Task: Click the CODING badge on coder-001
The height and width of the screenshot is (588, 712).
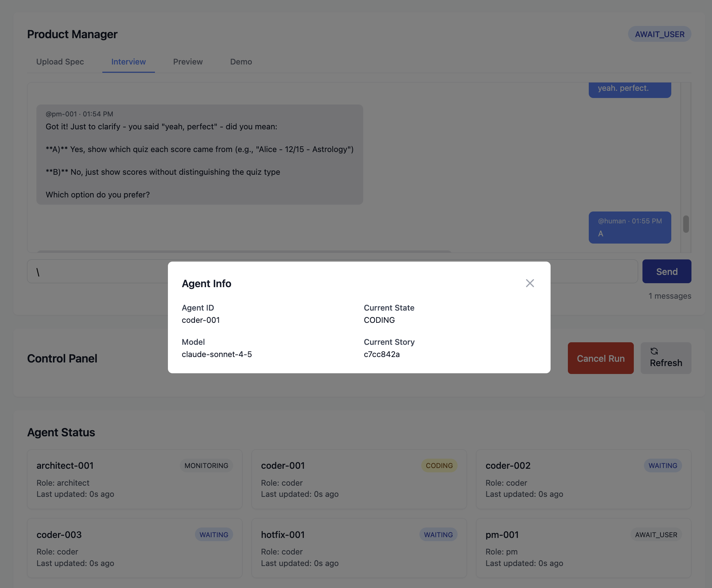Action: (x=439, y=465)
